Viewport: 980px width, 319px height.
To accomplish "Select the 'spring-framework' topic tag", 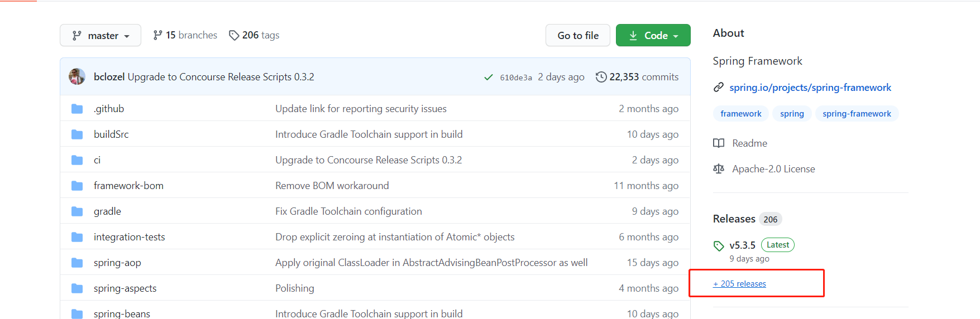I will click(857, 114).
